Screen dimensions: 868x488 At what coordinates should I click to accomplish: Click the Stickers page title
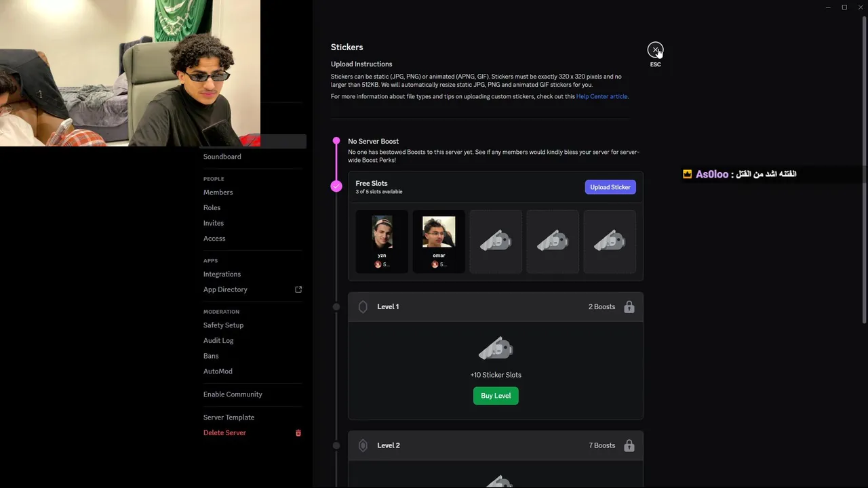point(347,47)
